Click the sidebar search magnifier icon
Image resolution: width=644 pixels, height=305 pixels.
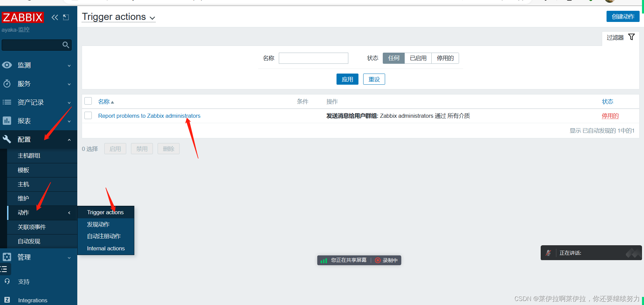coord(66,45)
